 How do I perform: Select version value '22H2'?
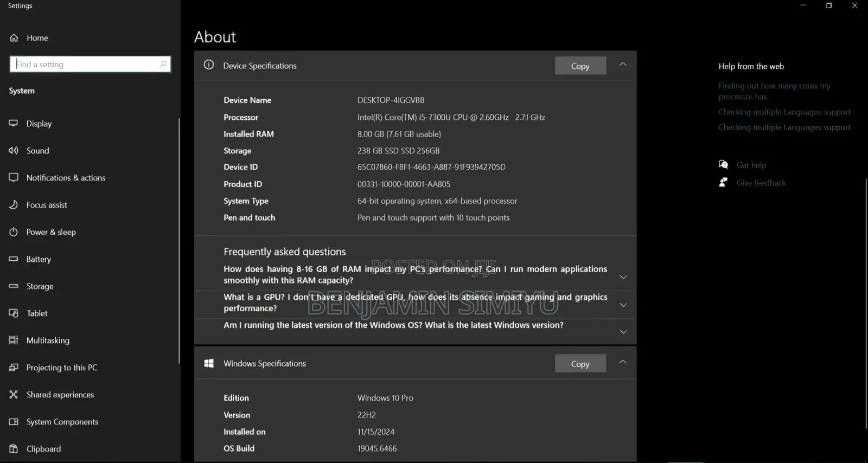click(366, 415)
